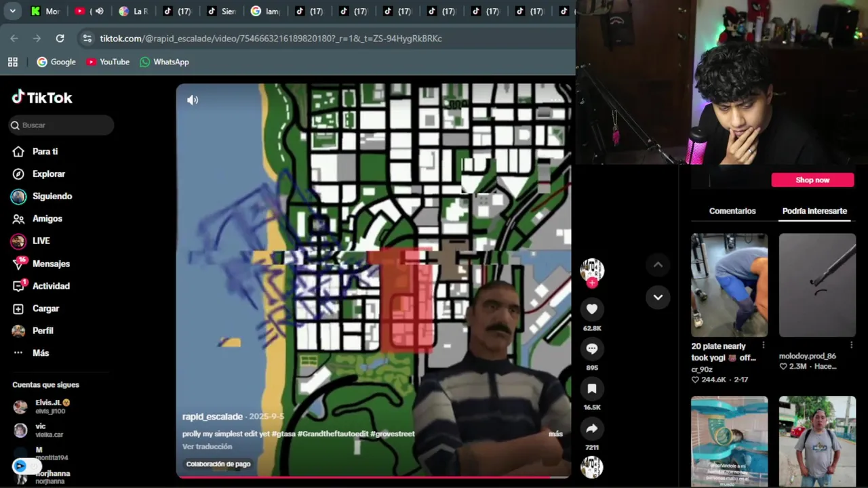Open the spinning music disc avatar
Screen dimensions: 868x488
(592, 467)
